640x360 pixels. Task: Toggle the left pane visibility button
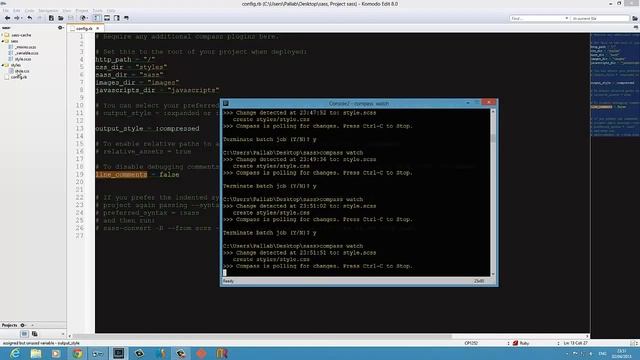point(97,18)
